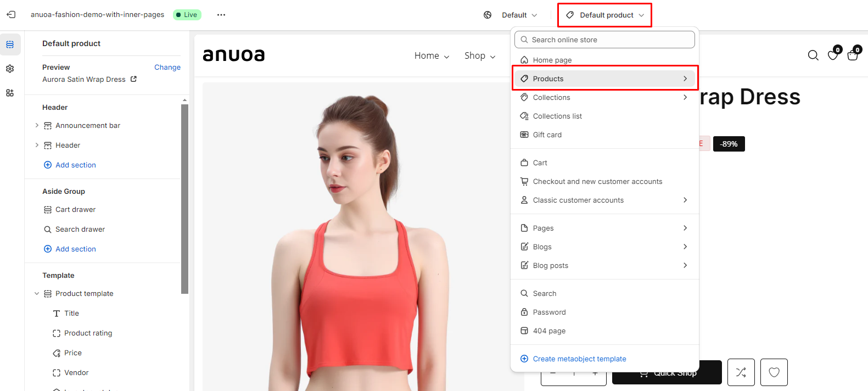The image size is (868, 391).
Task: Click Create metaobject template link
Action: pos(579,359)
